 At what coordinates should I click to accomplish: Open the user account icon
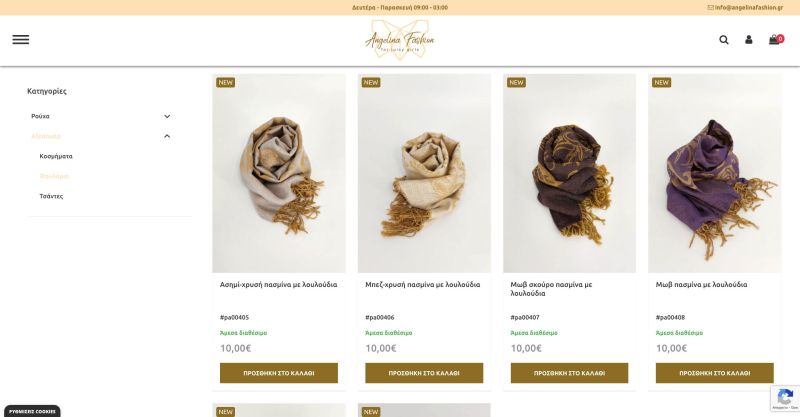[x=748, y=39]
